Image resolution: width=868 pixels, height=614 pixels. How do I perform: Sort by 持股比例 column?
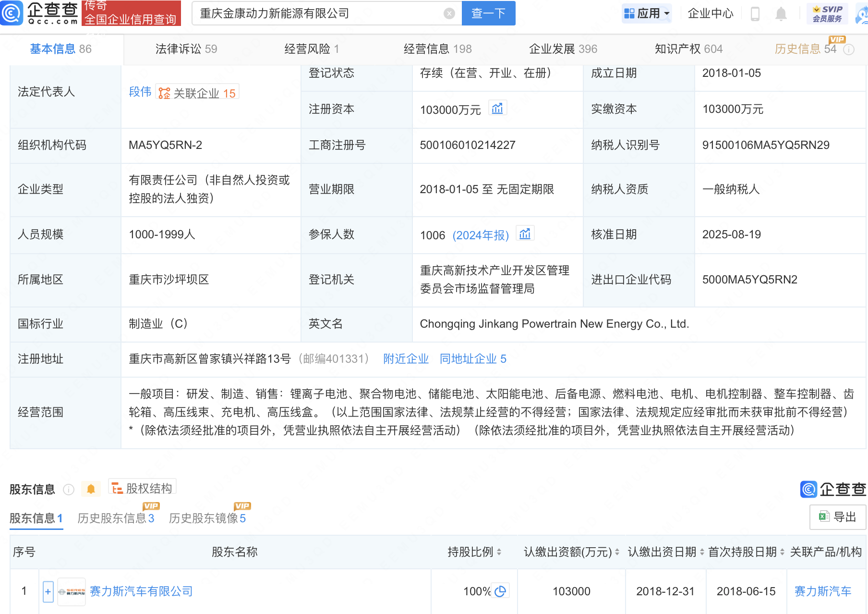[x=499, y=553]
